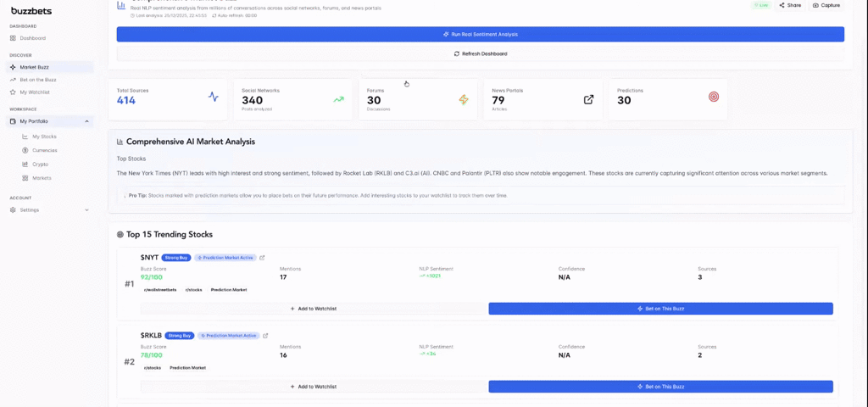Click the r/stocks tag on $NYT
Screen dimensions: 868x407
193,290
